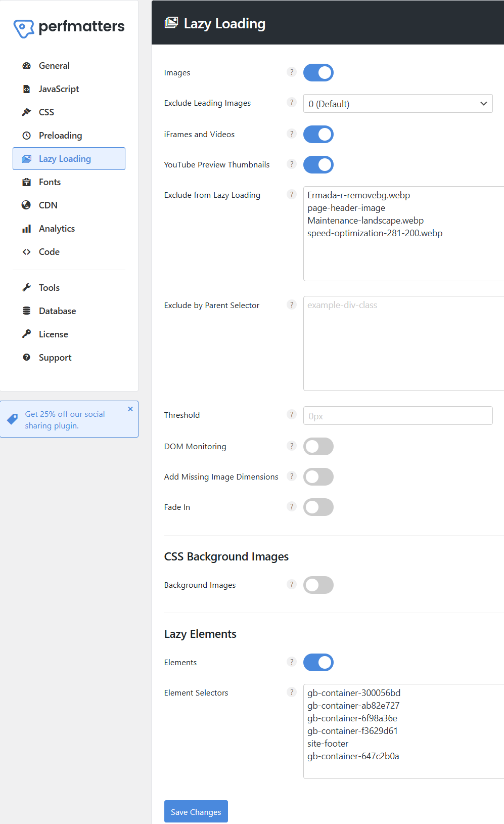Viewport: 504px width, 824px height.
Task: Click the CDN globe icon
Action: click(x=27, y=205)
